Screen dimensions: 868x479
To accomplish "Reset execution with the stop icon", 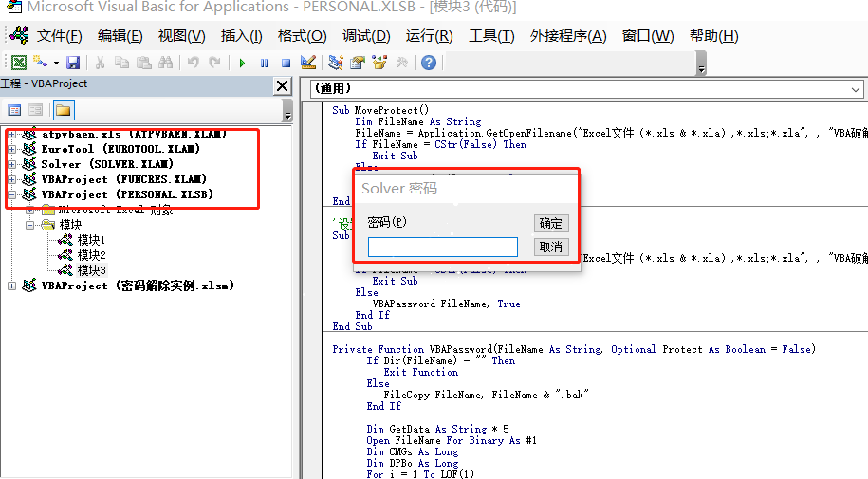I will [286, 64].
